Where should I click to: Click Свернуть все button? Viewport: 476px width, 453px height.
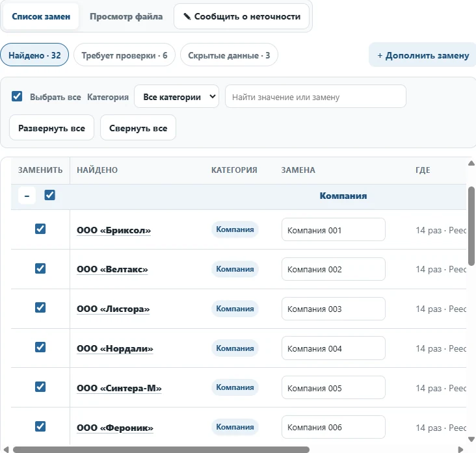click(x=138, y=128)
